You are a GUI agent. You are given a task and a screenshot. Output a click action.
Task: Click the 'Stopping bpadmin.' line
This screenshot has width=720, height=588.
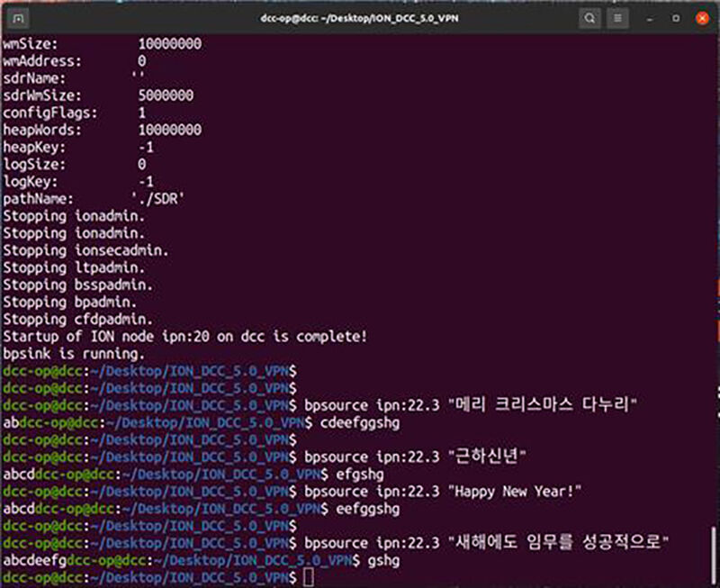point(70,303)
